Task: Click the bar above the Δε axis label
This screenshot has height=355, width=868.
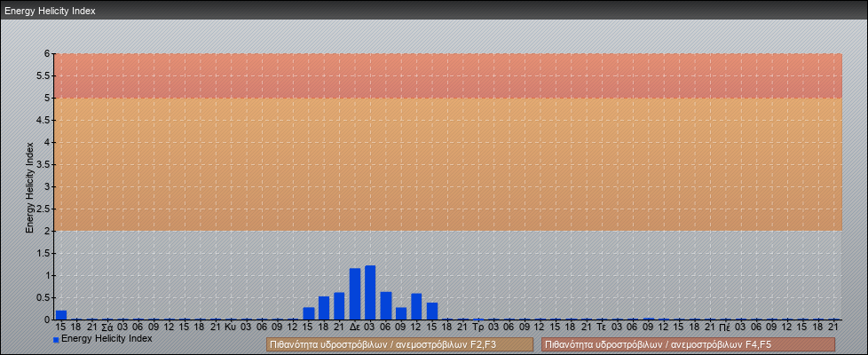Action: (x=355, y=295)
